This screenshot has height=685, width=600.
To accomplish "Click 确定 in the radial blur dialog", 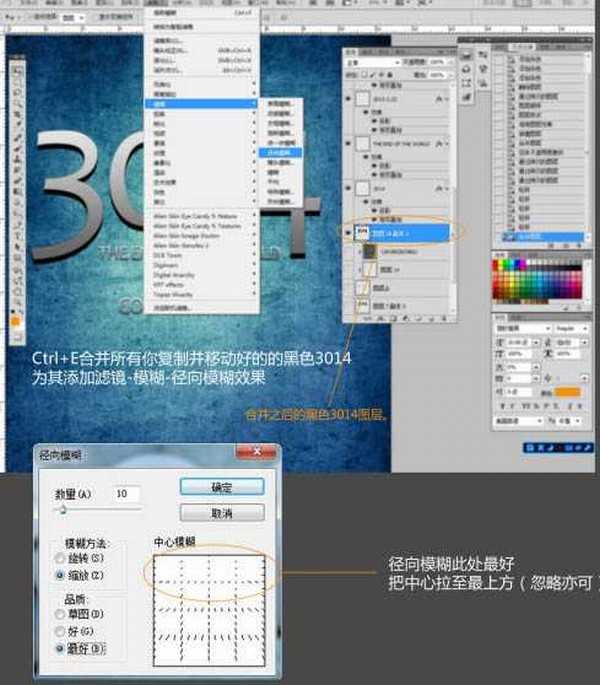I will (x=222, y=488).
